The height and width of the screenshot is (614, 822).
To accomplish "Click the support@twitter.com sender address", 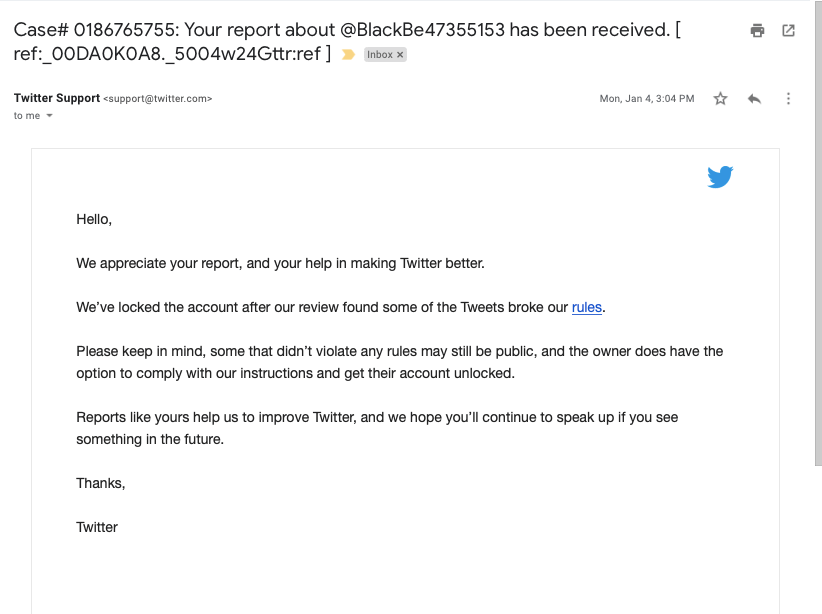I will click(158, 99).
